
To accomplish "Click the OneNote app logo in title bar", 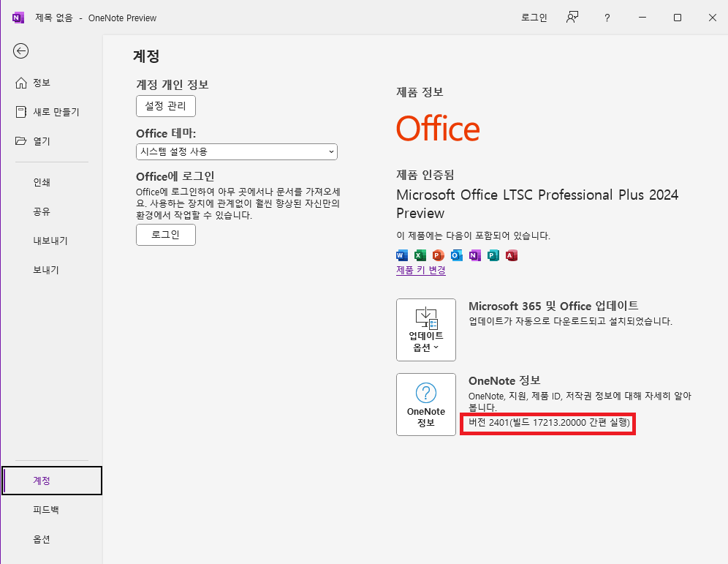I will pos(18,18).
